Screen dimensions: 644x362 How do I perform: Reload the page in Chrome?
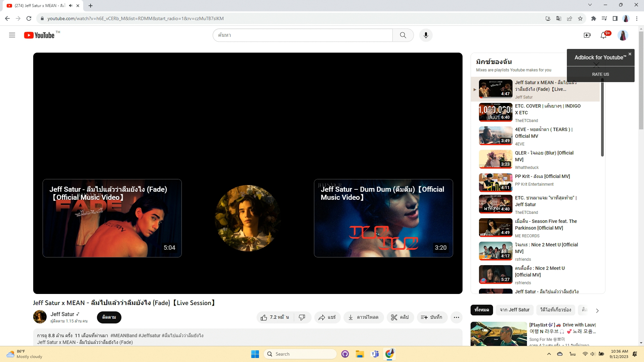pyautogui.click(x=29, y=18)
